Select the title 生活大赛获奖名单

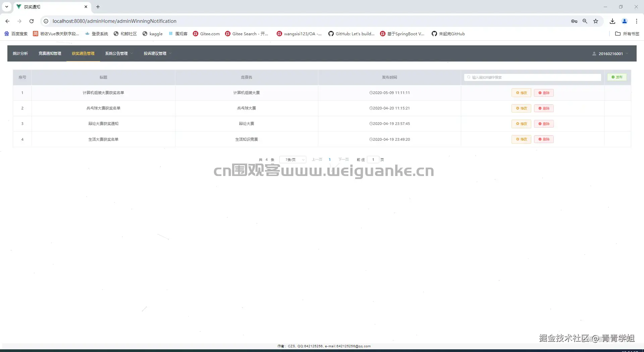click(103, 139)
